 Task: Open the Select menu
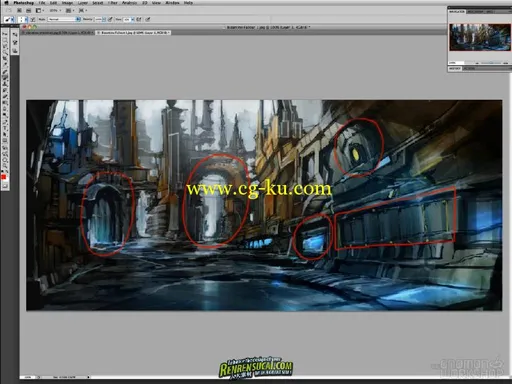pos(98,3)
